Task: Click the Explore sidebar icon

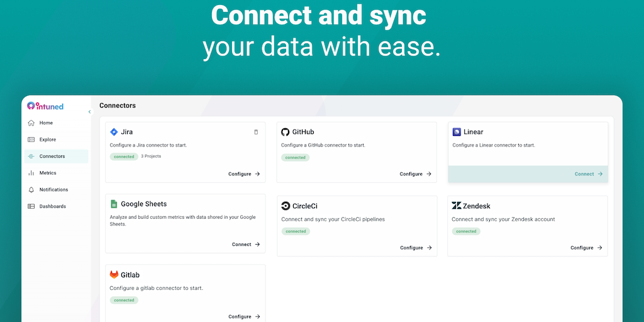Action: click(x=31, y=140)
